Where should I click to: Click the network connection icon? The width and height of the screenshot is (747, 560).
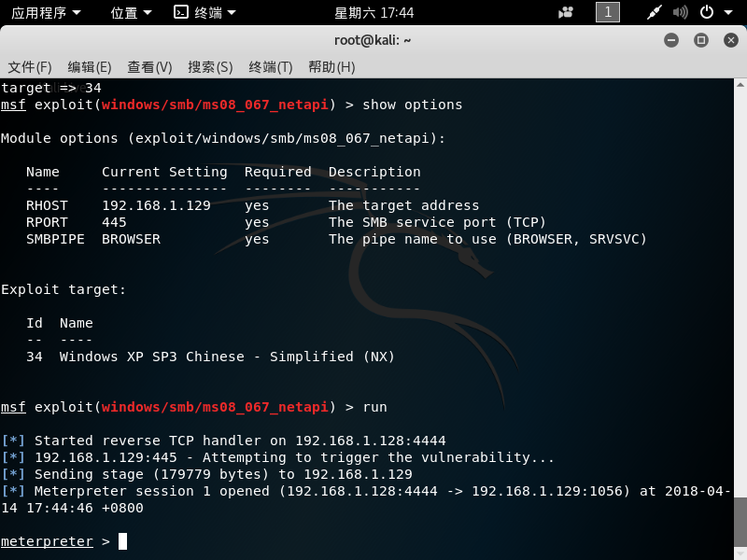[655, 12]
